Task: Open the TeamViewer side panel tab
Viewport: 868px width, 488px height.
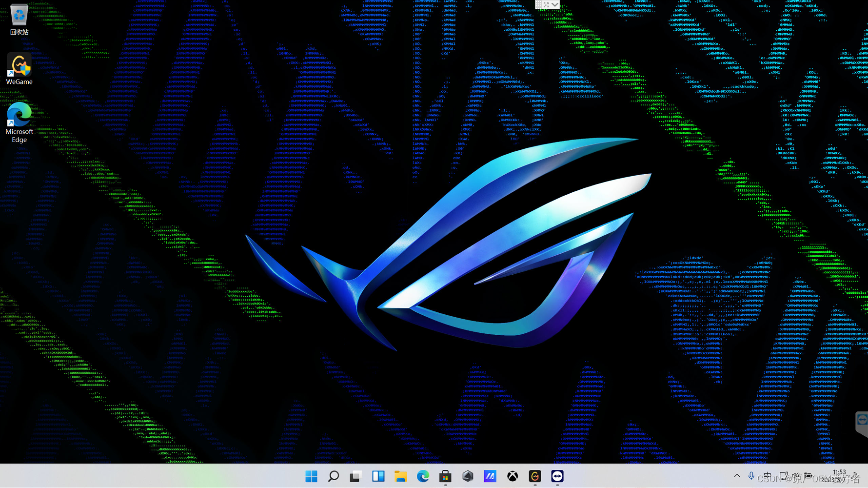Action: [862, 423]
